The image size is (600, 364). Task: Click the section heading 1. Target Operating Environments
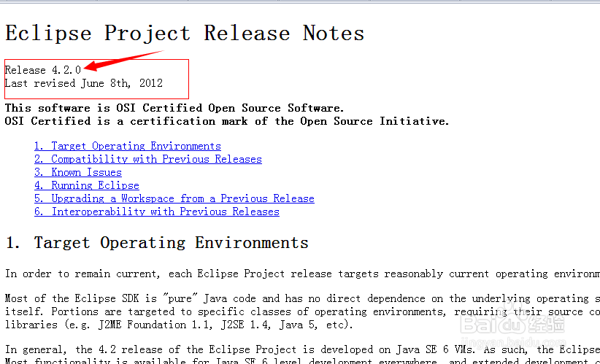[x=157, y=243]
